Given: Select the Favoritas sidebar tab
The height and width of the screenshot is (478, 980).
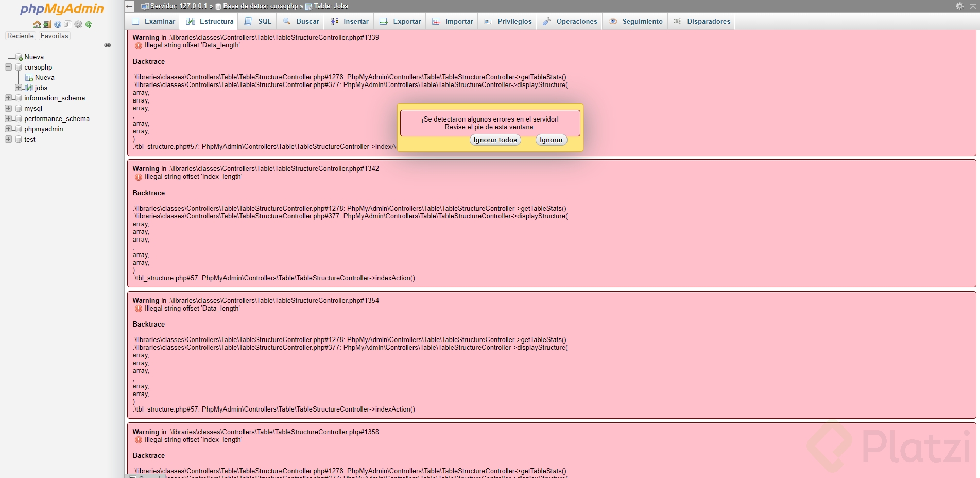Looking at the screenshot, I should click(x=54, y=36).
